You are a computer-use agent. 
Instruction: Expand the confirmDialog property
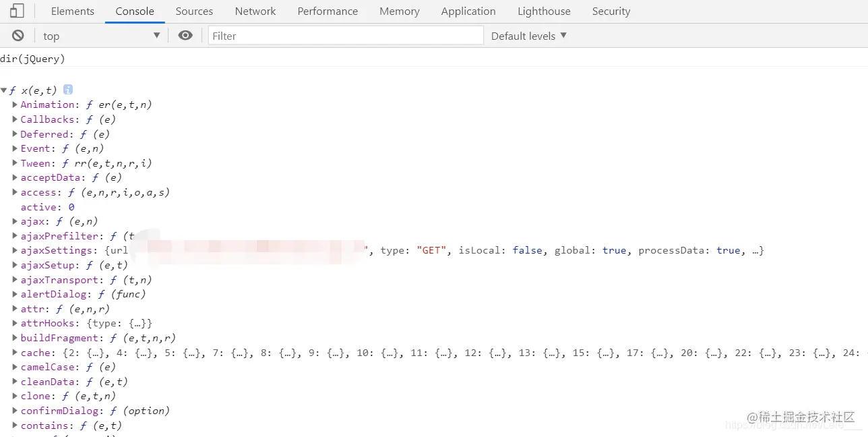pyautogui.click(x=15, y=411)
